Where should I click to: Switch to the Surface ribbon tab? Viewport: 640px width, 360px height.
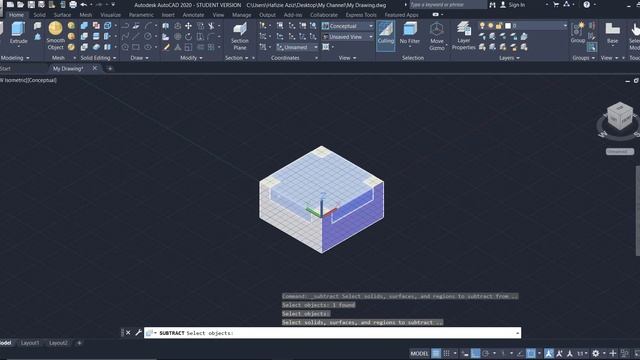tap(62, 15)
